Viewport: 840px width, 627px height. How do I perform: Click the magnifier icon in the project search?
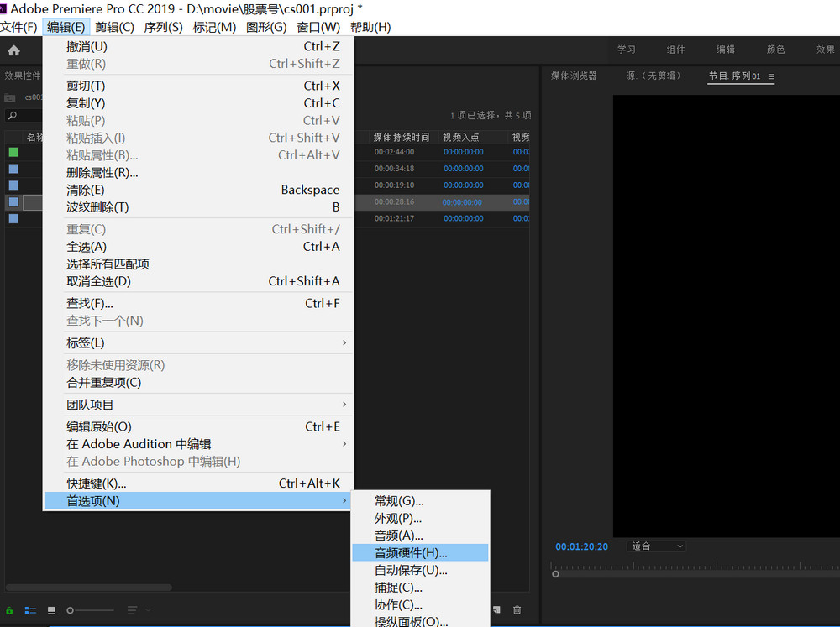tap(13, 115)
